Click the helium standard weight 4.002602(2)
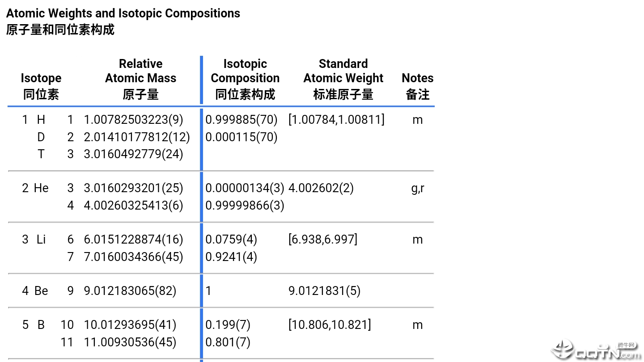Image resolution: width=644 pixels, height=362 pixels. click(x=321, y=188)
